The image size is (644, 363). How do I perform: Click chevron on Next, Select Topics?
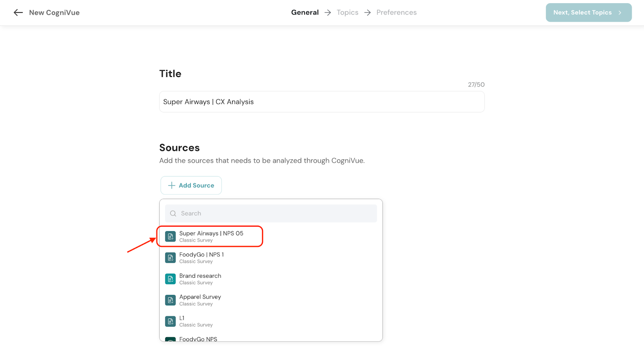[x=620, y=13]
